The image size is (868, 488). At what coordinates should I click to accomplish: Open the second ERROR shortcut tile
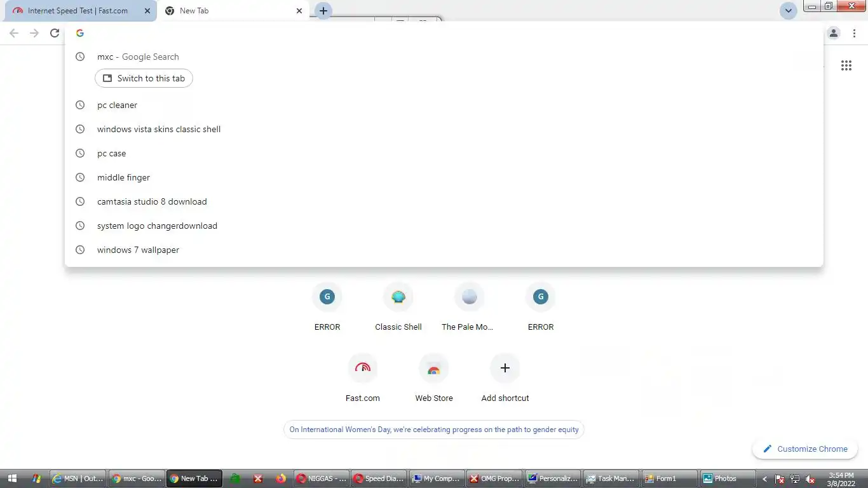541,307
